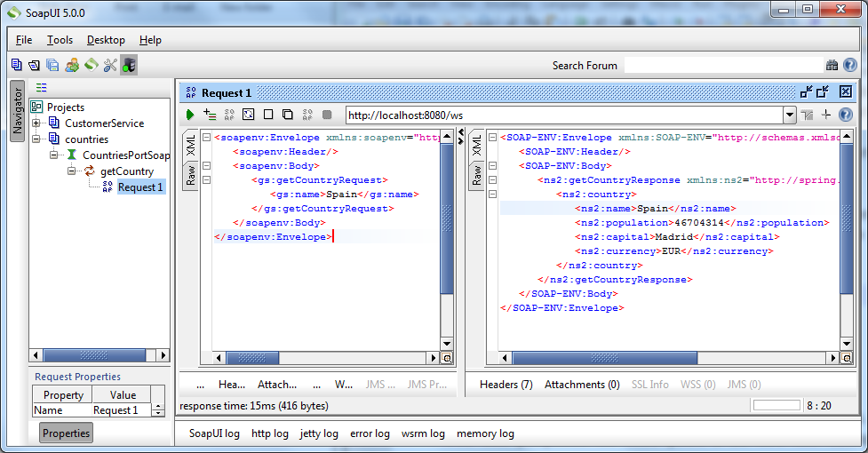Screen dimensions: 868x453
Task: Open the forum community icon in toolbar
Action: coord(72,65)
